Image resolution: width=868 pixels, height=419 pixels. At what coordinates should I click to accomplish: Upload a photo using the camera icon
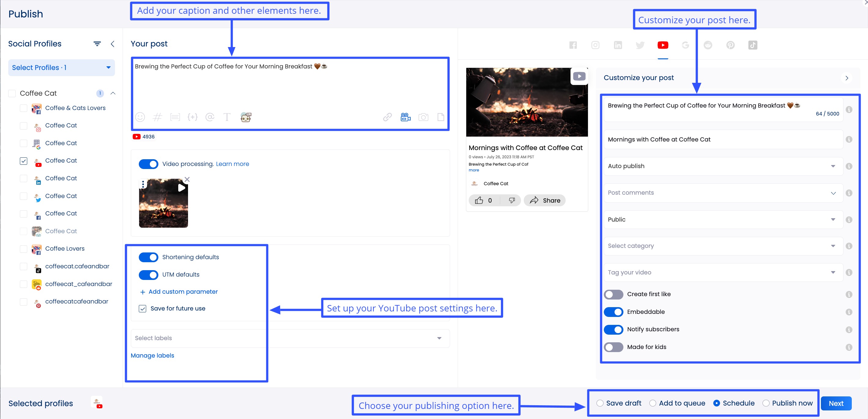pyautogui.click(x=423, y=117)
